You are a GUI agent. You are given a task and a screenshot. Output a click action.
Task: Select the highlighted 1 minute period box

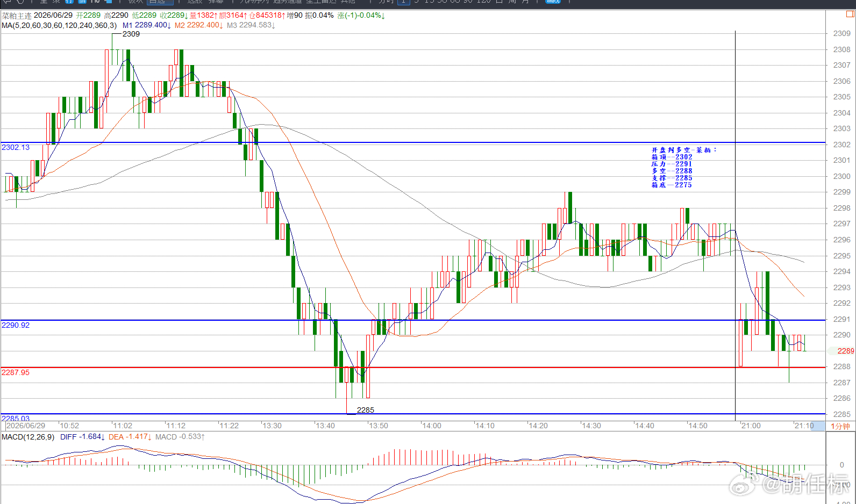click(x=403, y=2)
